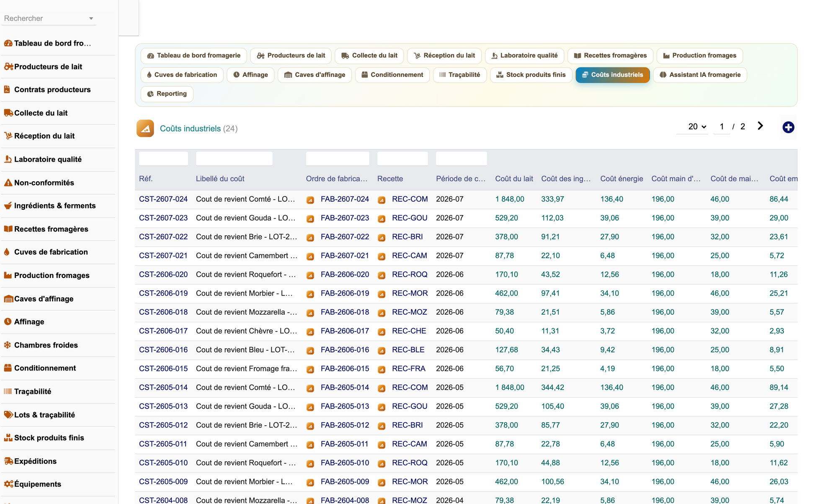Click the Réf. column filter field
Image resolution: width=815 pixels, height=504 pixels.
[x=163, y=159]
